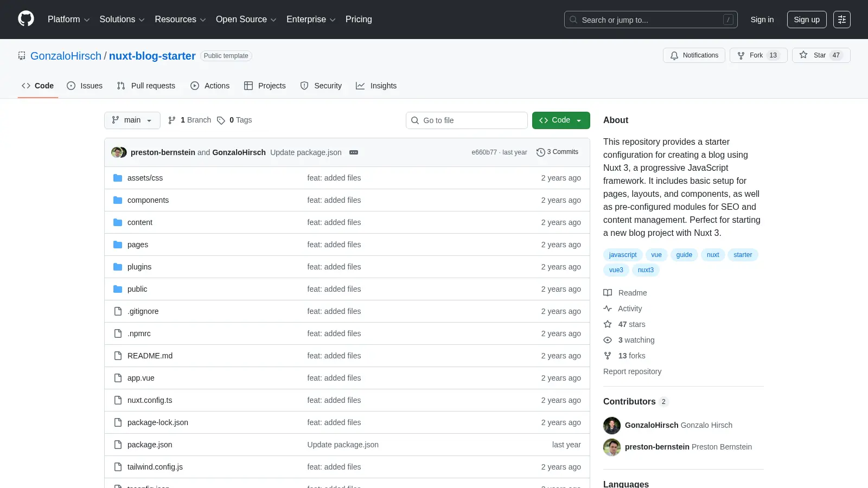This screenshot has width=868, height=488.
Task: Click the branch icon next to 1 Branch
Action: pos(172,120)
